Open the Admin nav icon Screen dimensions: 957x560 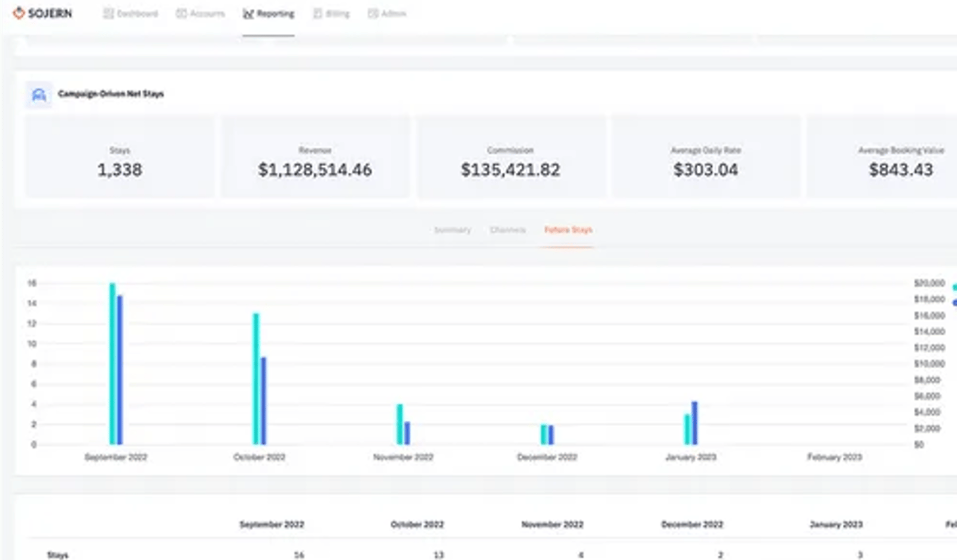click(x=373, y=13)
